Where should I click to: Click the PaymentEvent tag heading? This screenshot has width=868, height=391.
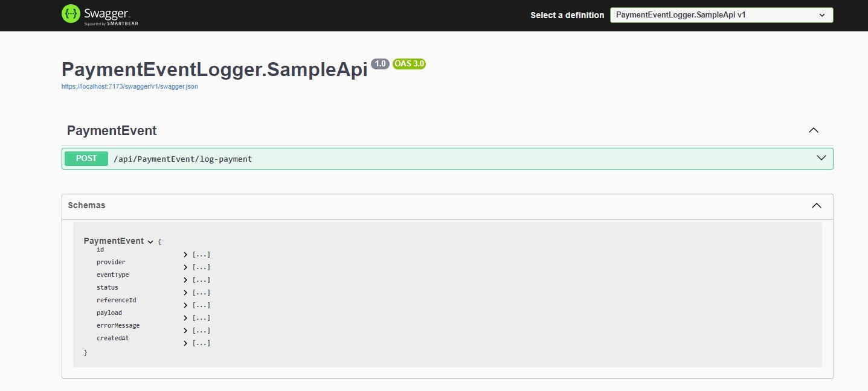(x=111, y=130)
